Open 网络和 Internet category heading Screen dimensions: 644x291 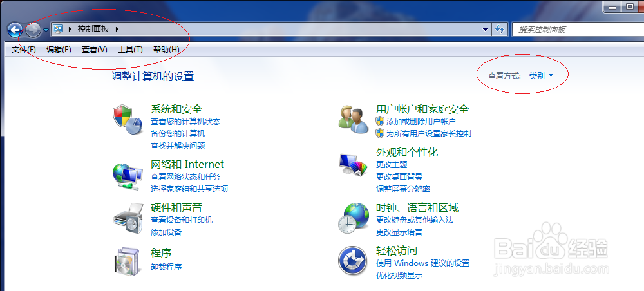[x=187, y=165]
